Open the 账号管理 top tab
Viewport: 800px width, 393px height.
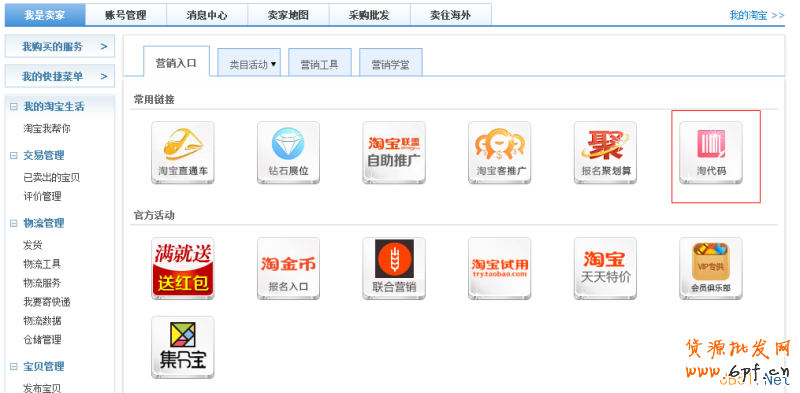(126, 15)
